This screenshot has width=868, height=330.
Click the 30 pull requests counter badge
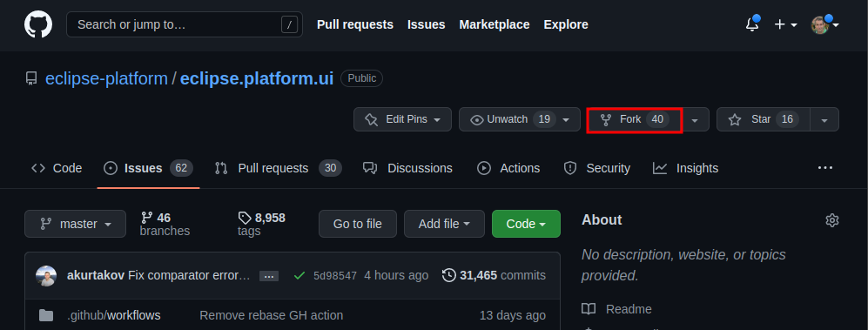[x=330, y=168]
